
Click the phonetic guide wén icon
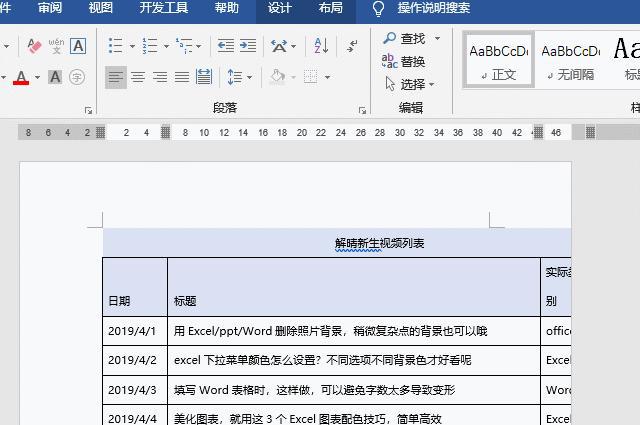(56, 46)
